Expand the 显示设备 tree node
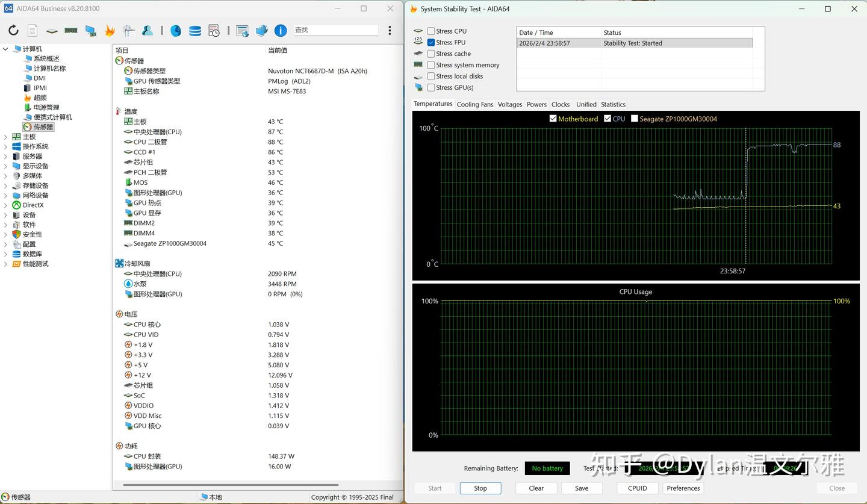The height and width of the screenshot is (504, 867). (6, 166)
